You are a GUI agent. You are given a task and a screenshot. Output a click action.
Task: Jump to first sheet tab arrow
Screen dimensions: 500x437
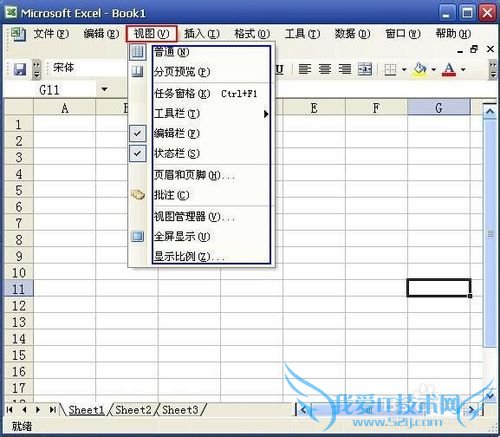tap(10, 409)
